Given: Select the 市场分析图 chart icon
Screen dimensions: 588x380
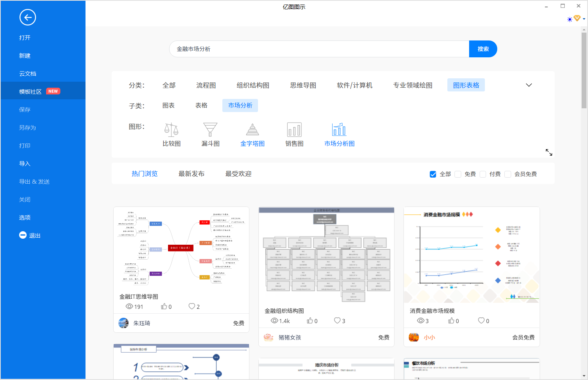Looking at the screenshot, I should click(x=339, y=130).
